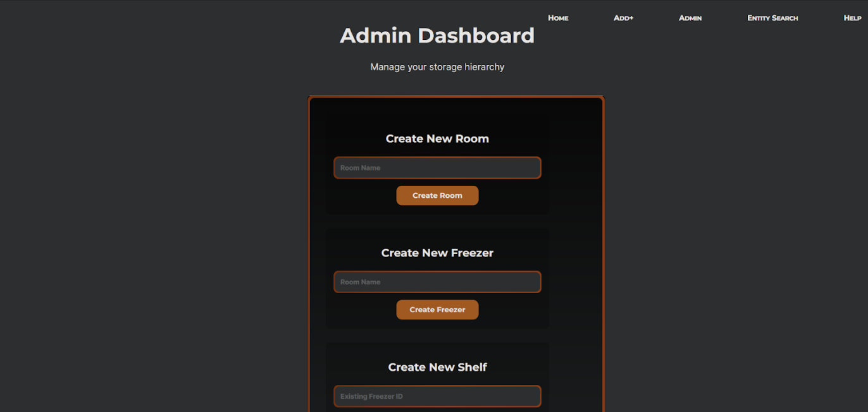Open the Help page
Viewport: 868px width, 412px height.
852,18
